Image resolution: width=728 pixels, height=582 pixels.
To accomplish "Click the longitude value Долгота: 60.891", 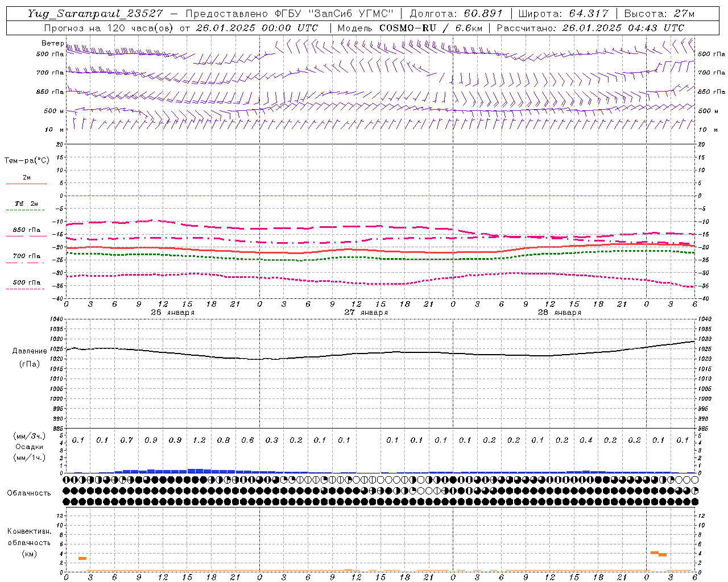I will 456,14.
